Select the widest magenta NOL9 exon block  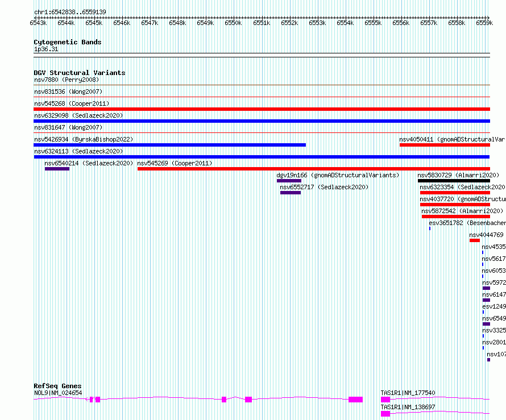[355, 400]
